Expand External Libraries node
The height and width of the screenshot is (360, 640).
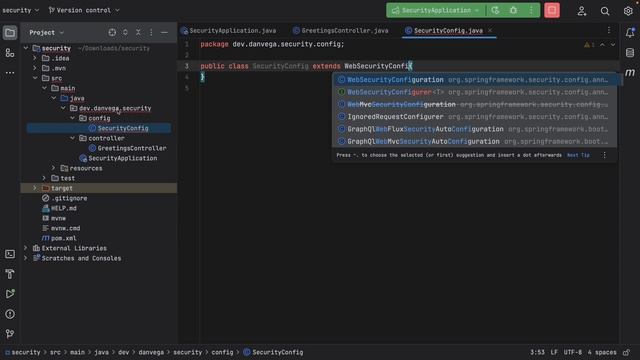[x=26, y=248]
